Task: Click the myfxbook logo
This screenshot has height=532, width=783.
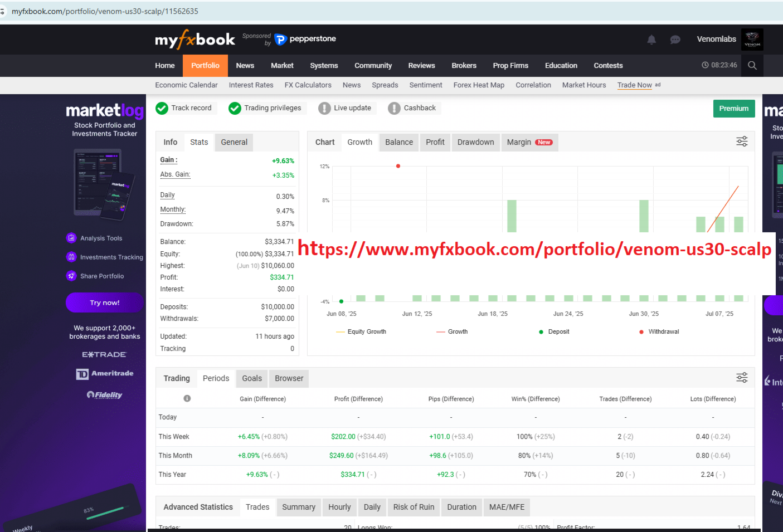Action: [x=195, y=40]
